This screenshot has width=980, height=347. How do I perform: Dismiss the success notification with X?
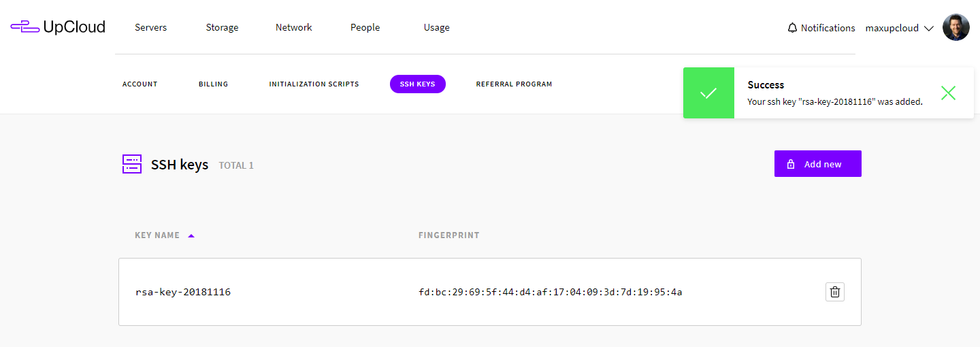coord(948,93)
